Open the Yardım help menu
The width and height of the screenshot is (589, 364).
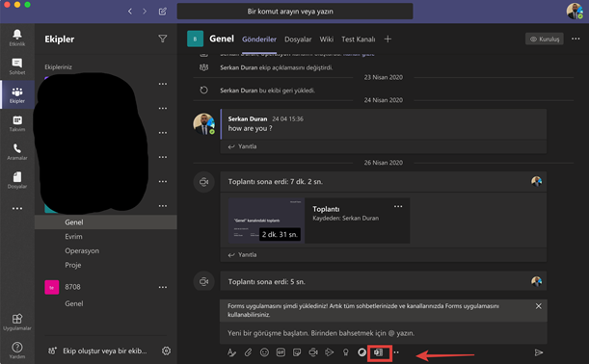[x=17, y=351]
